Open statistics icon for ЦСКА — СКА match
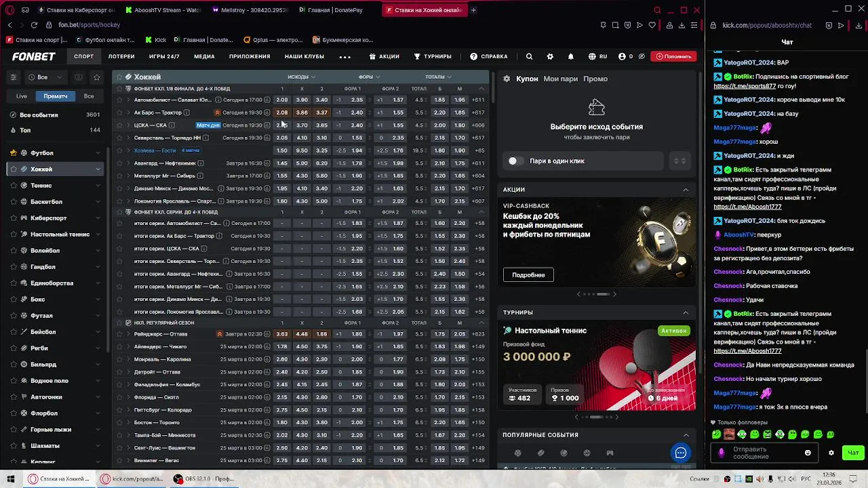 tap(267, 125)
